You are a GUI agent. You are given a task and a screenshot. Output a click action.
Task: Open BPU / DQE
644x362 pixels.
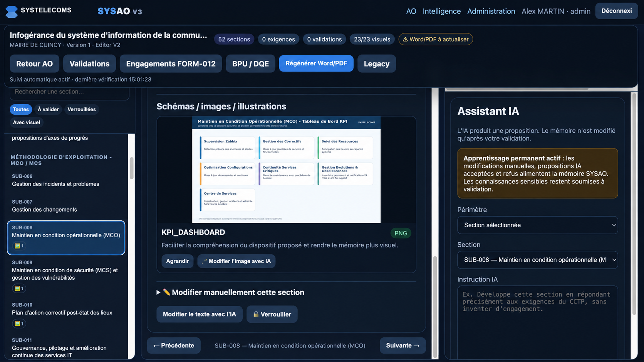(x=250, y=64)
